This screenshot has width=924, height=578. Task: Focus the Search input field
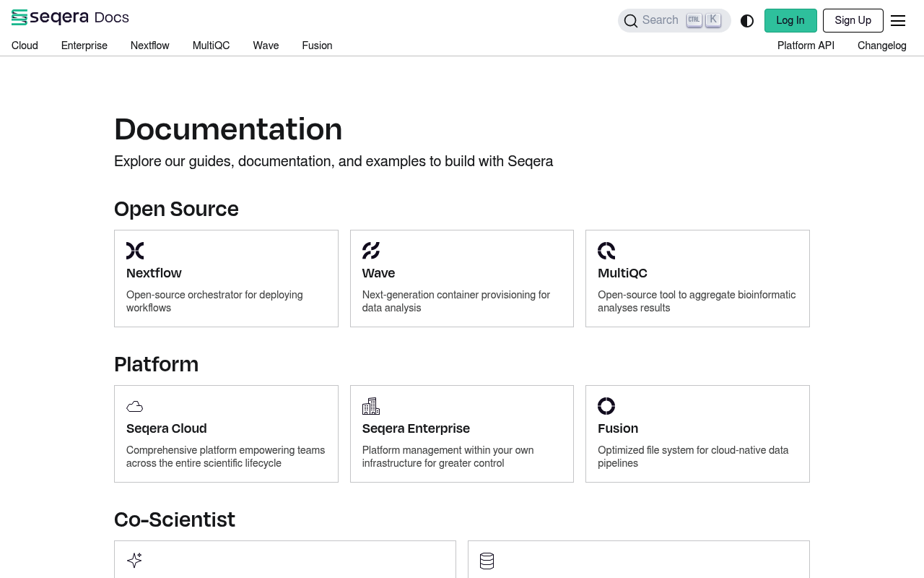(x=674, y=20)
